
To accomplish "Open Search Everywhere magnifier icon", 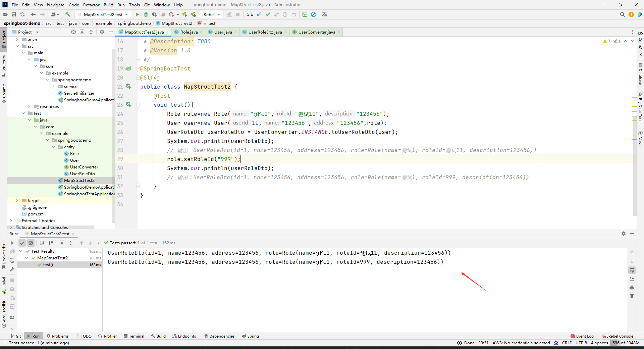I will tap(623, 14).
